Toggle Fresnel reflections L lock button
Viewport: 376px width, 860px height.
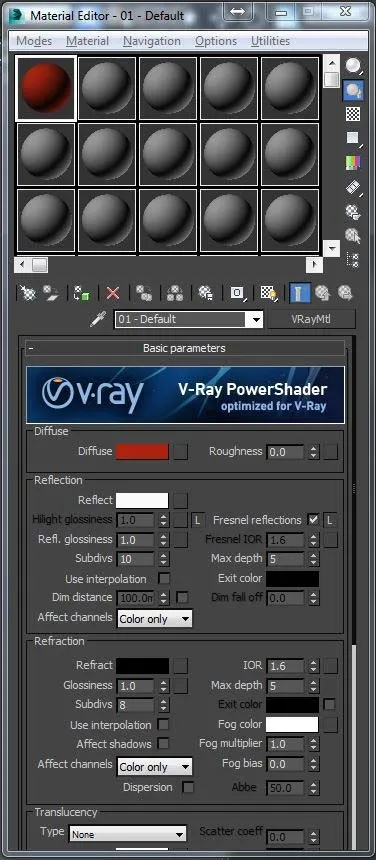coord(331,520)
